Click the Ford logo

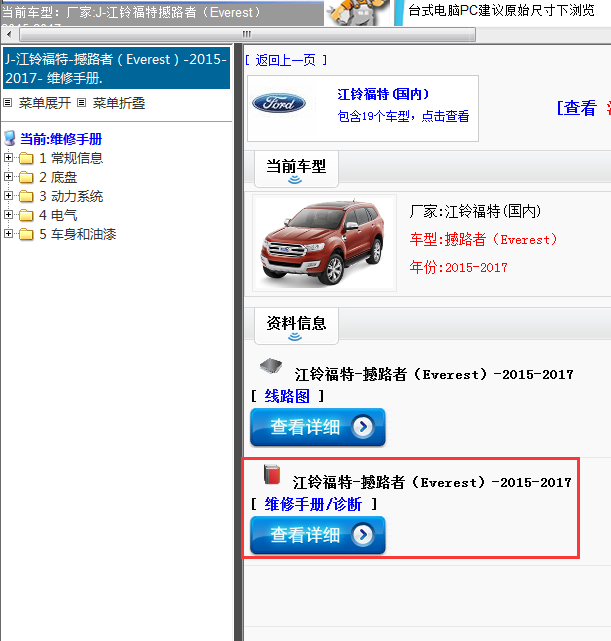click(279, 103)
